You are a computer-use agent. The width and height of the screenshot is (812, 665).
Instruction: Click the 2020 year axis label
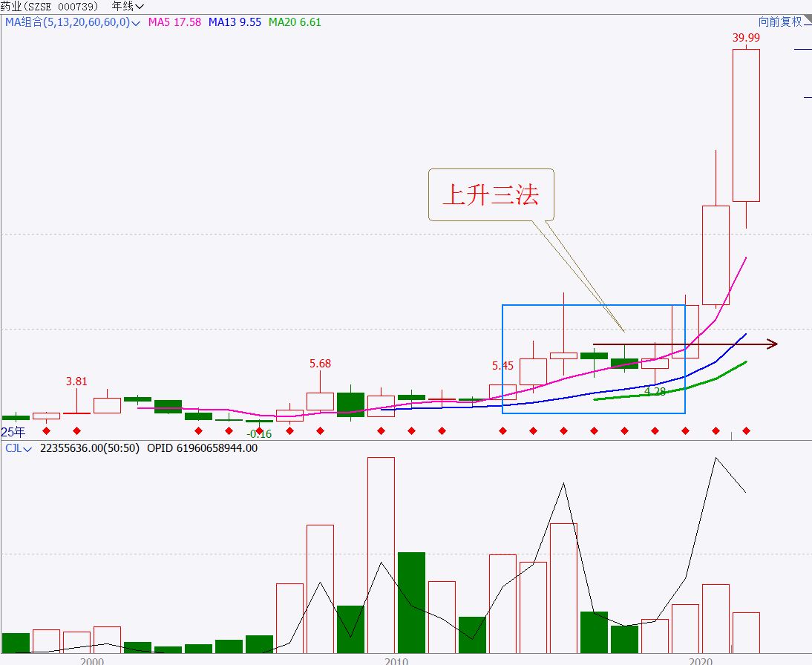pos(700,661)
